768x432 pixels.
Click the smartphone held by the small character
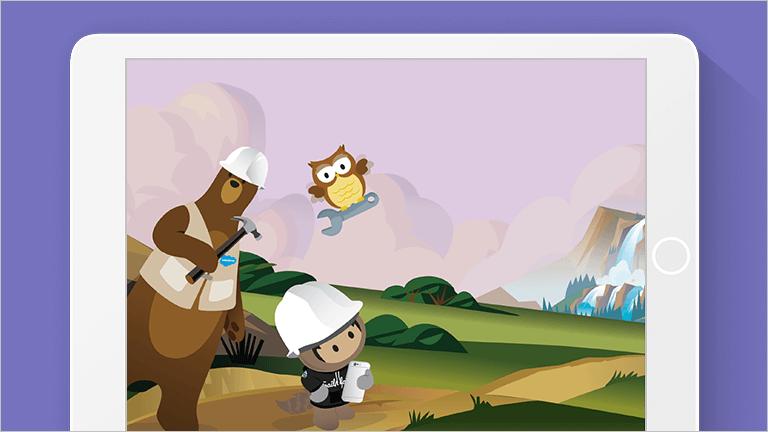356,382
